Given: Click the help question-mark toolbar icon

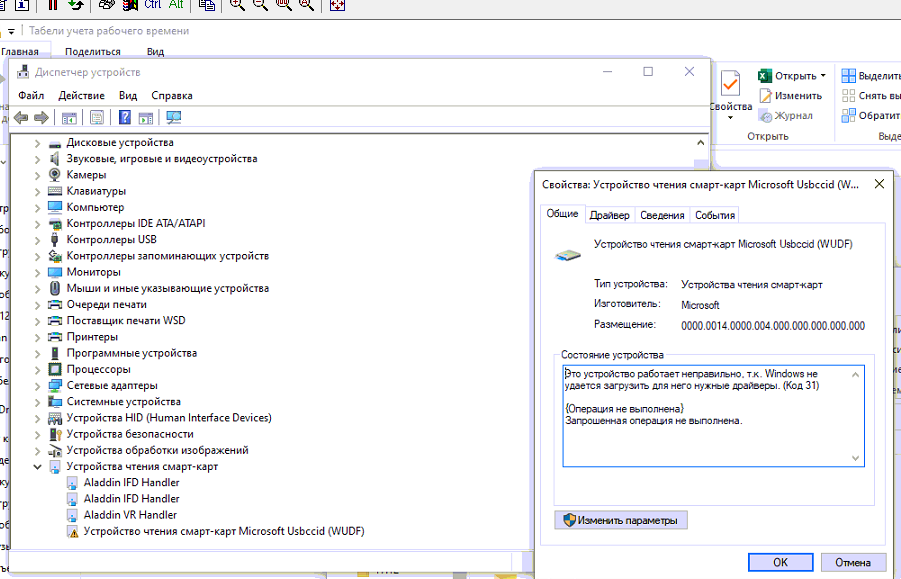Looking at the screenshot, I should pos(125,118).
